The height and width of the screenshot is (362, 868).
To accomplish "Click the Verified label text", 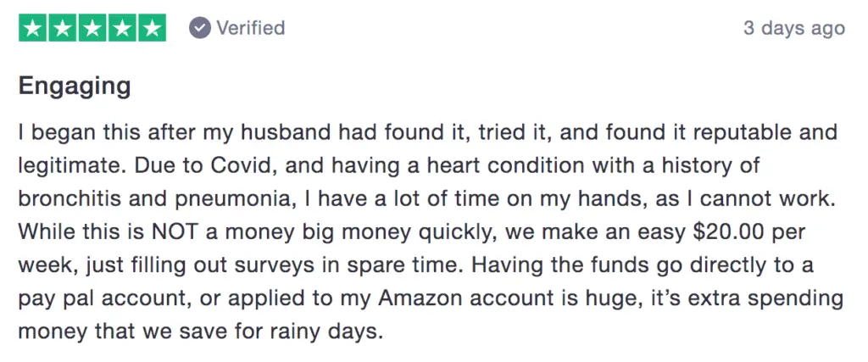I will pos(250,28).
